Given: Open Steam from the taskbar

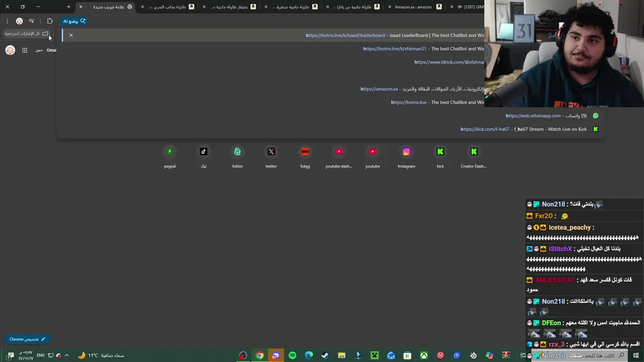Looking at the screenshot, I should click(x=325, y=355).
